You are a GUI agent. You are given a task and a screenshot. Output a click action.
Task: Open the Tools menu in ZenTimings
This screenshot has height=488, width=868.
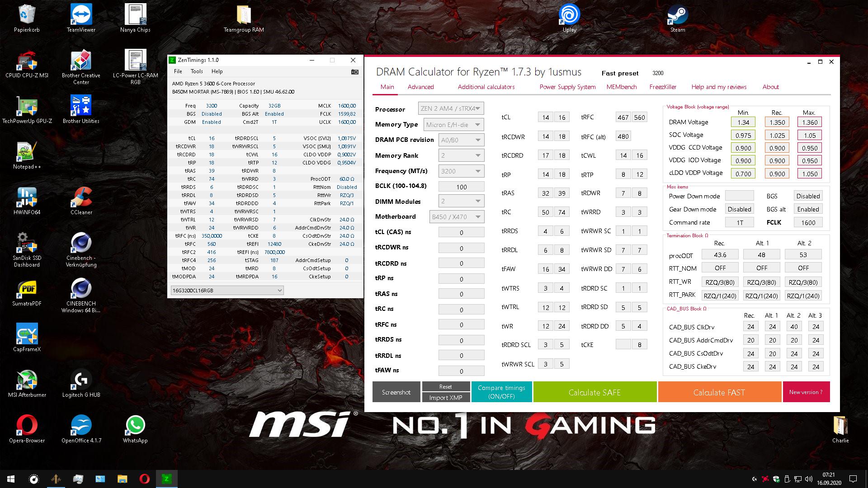click(x=197, y=71)
